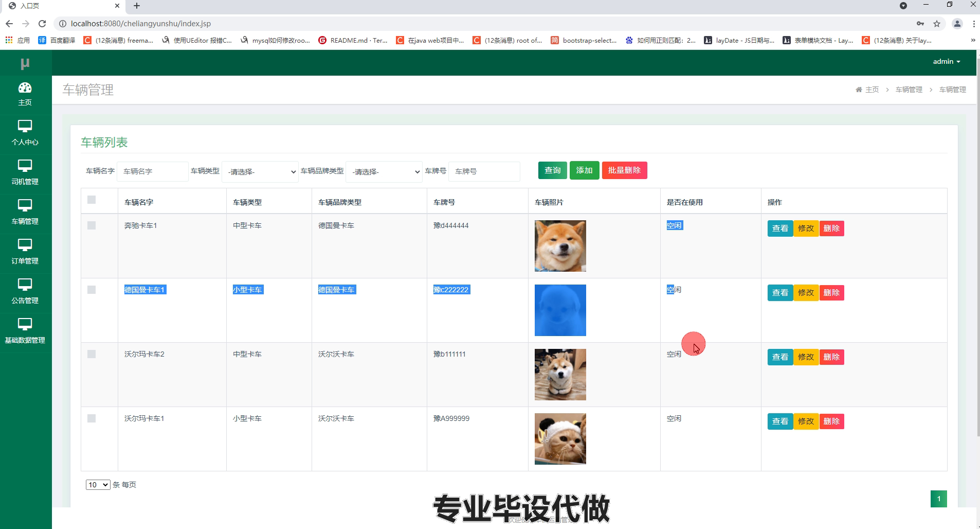Open 基础数据管理 monitor icon in sidebar

pyautogui.click(x=25, y=324)
